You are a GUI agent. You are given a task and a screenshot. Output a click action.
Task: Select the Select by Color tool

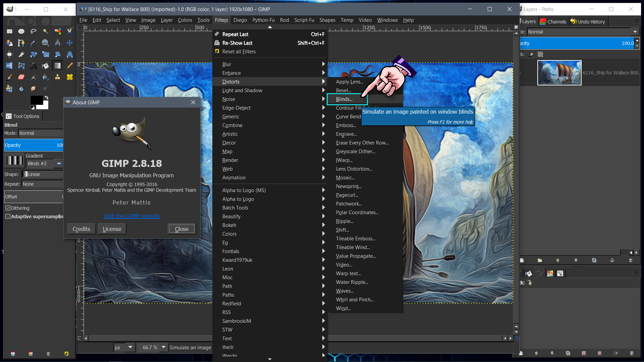(x=58, y=31)
